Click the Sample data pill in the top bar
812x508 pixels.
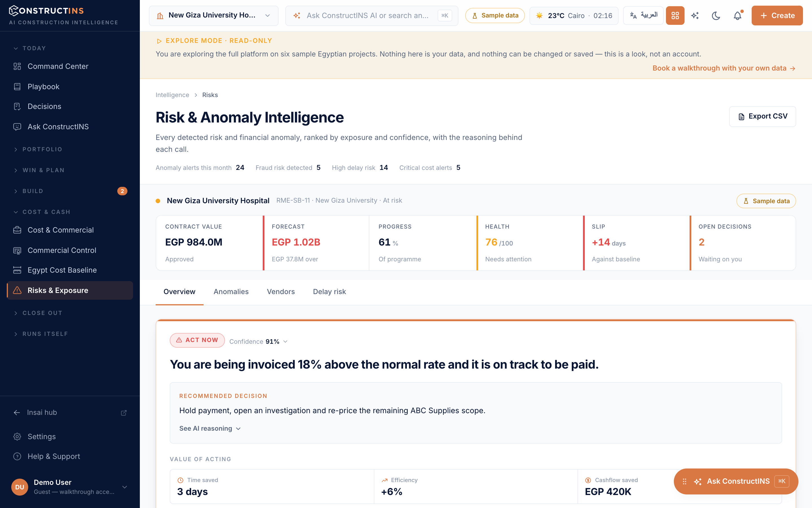tap(495, 16)
